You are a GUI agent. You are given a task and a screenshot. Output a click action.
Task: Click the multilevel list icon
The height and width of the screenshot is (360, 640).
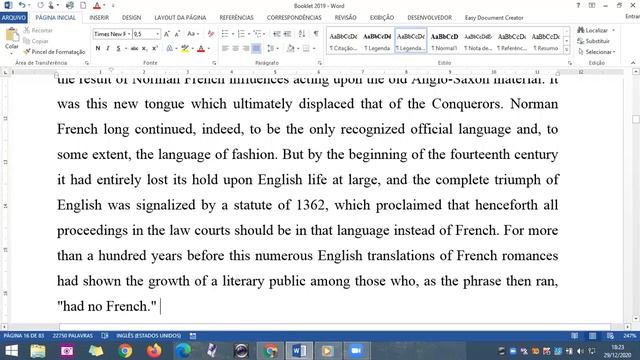point(257,34)
